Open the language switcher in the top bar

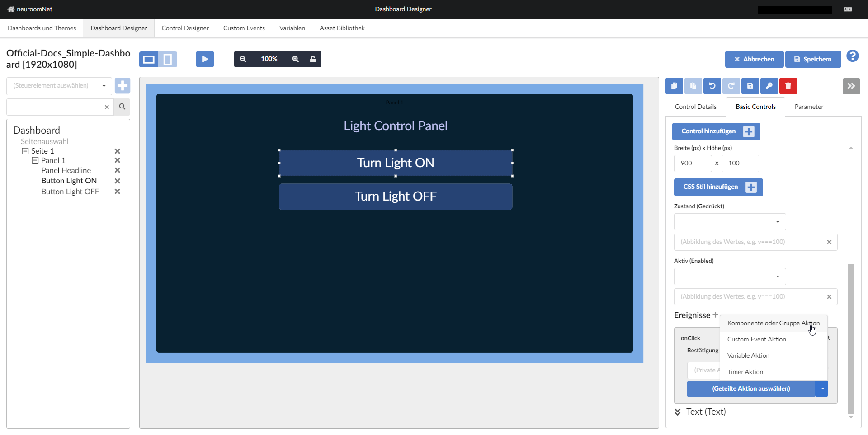[x=848, y=9]
